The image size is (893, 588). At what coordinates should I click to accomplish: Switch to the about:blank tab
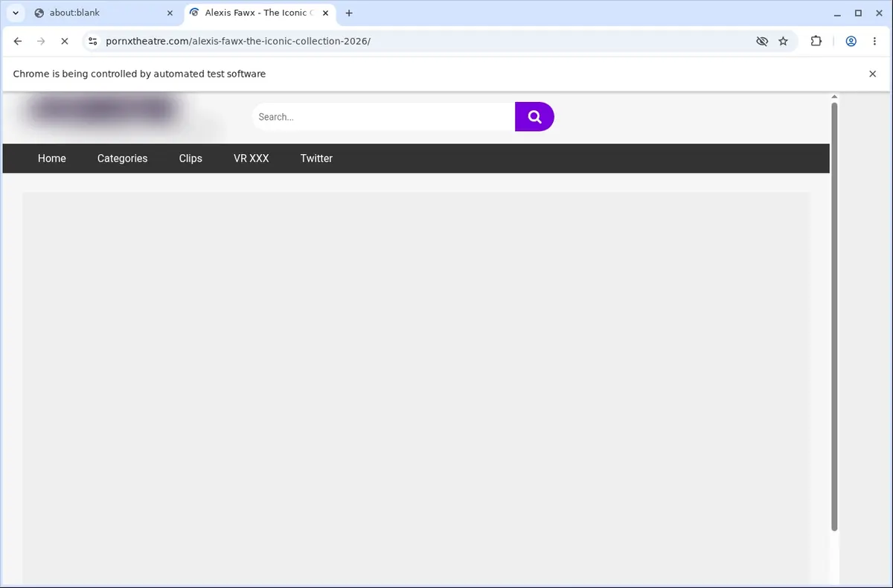103,13
